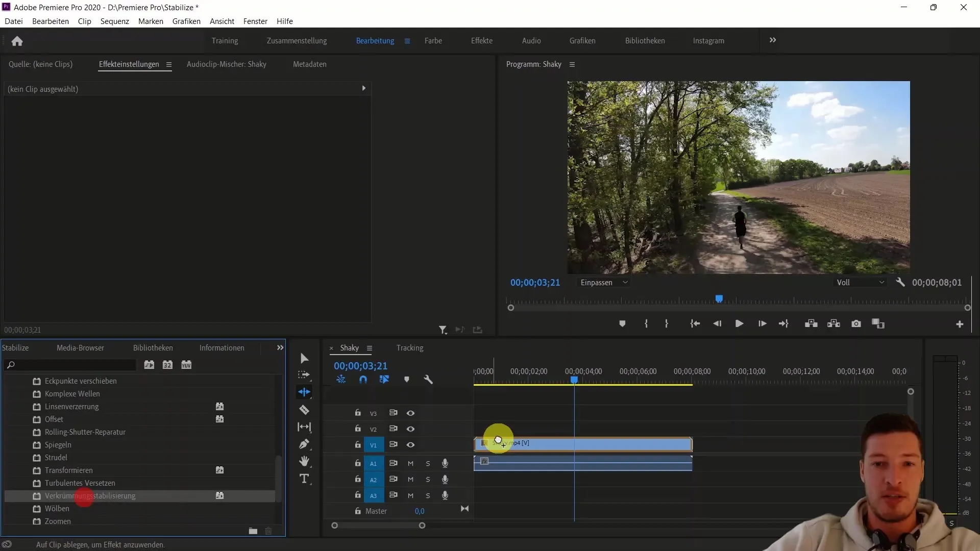Toggle insert sequences as nests
Image resolution: width=980 pixels, height=551 pixels.
(341, 380)
